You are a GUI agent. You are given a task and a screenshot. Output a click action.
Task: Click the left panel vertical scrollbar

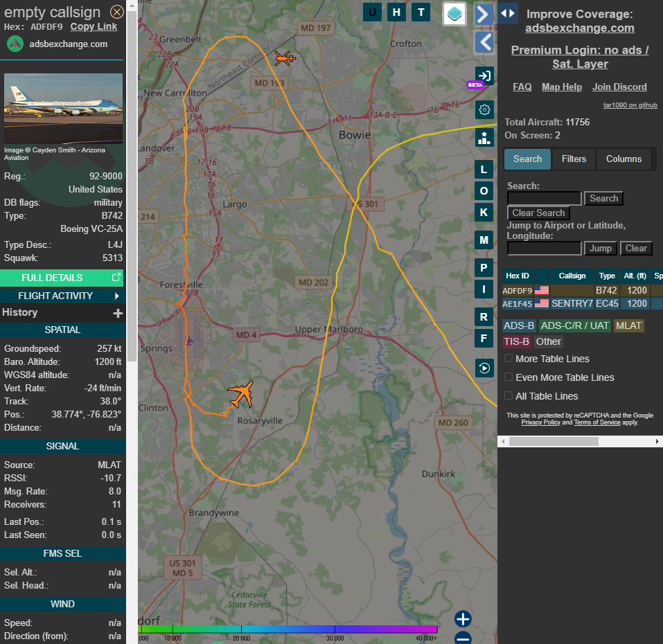[x=132, y=186]
